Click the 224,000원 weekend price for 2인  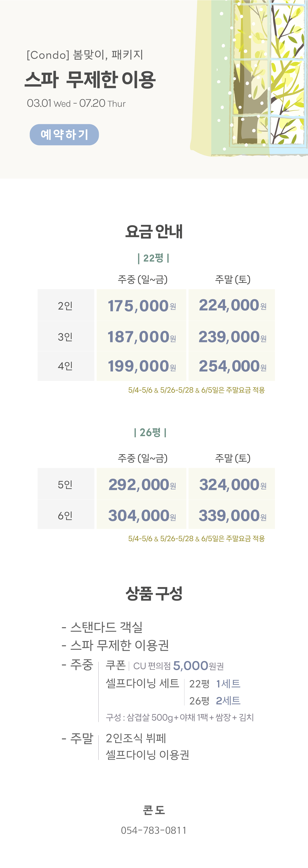pos(233,305)
